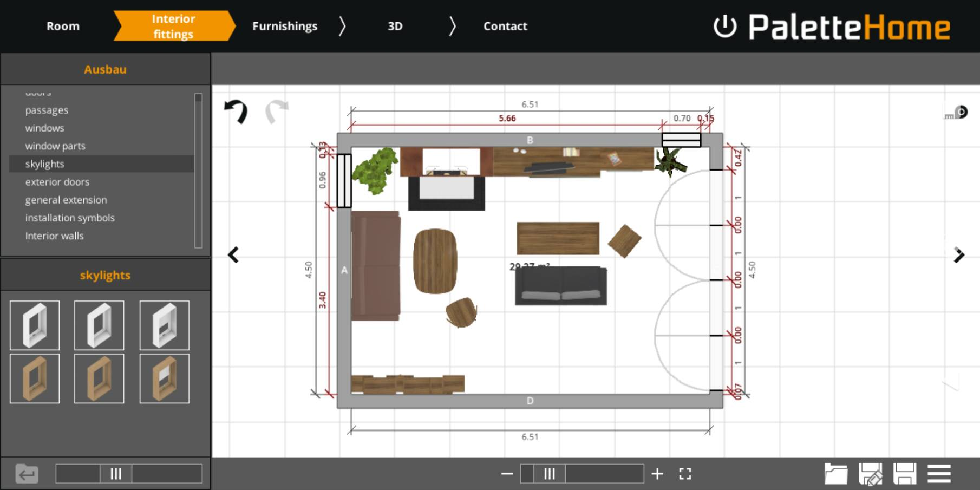This screenshot has height=490, width=980.
Task: Open the hamburger menu icon
Action: [939, 474]
